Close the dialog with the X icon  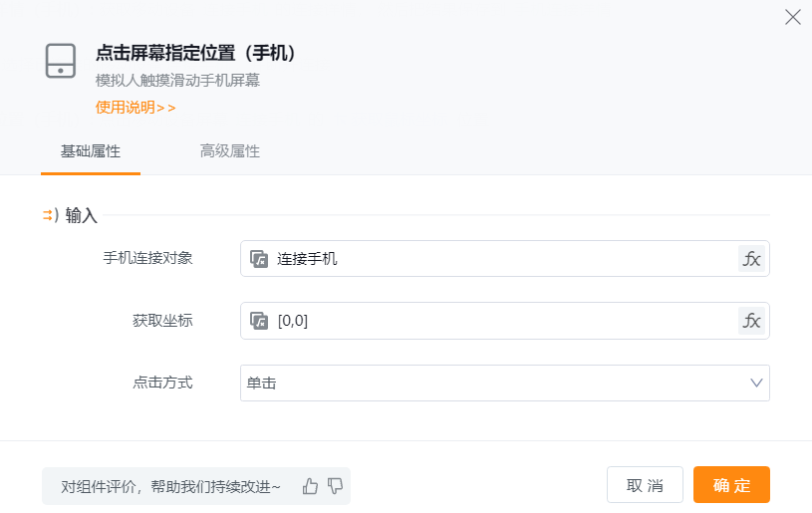click(793, 17)
